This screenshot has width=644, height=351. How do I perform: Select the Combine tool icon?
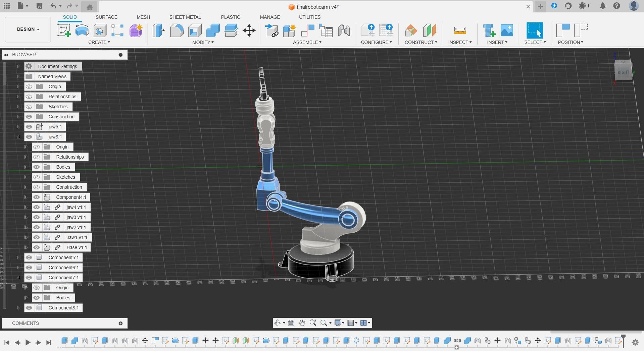[x=213, y=31]
